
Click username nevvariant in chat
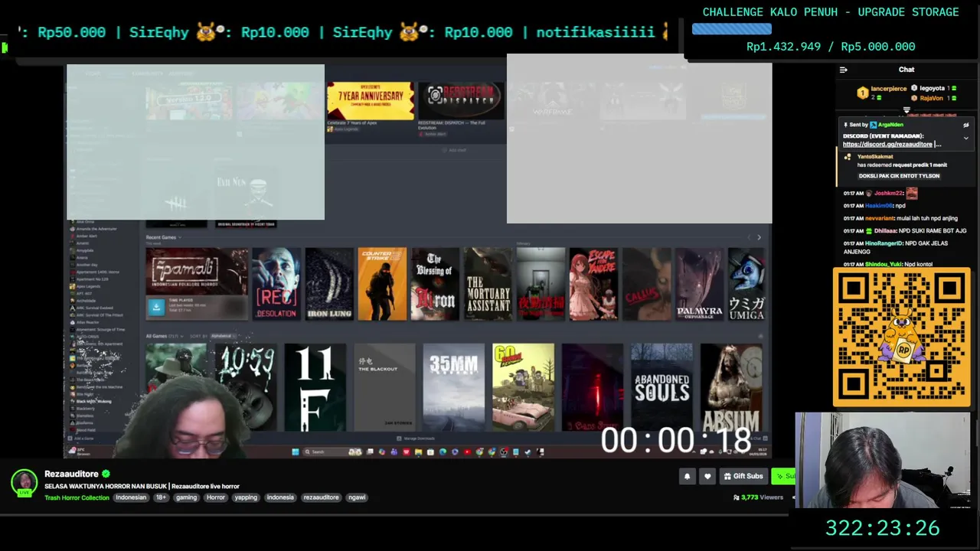(x=880, y=218)
